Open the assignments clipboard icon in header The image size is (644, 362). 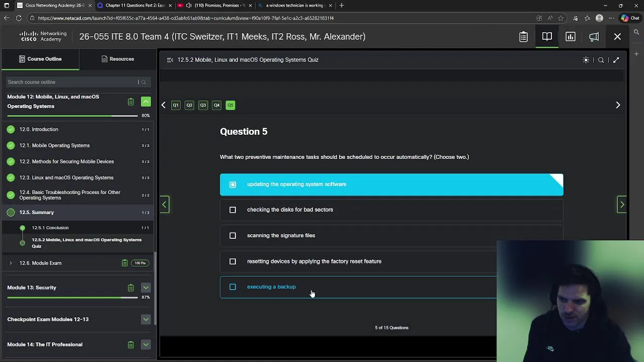coord(523,37)
